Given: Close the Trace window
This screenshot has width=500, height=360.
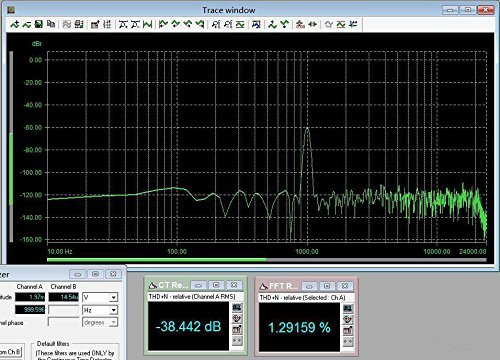Looking at the screenshot, I should [x=485, y=10].
